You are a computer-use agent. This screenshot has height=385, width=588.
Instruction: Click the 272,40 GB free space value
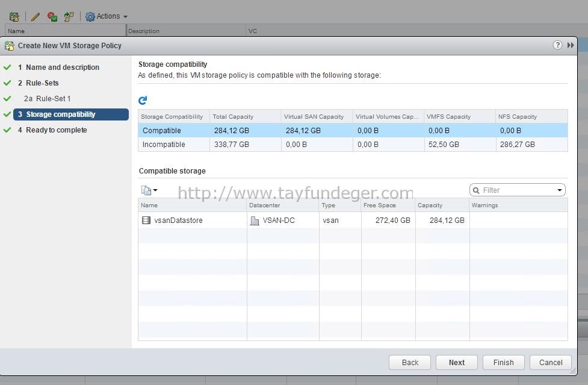(392, 221)
